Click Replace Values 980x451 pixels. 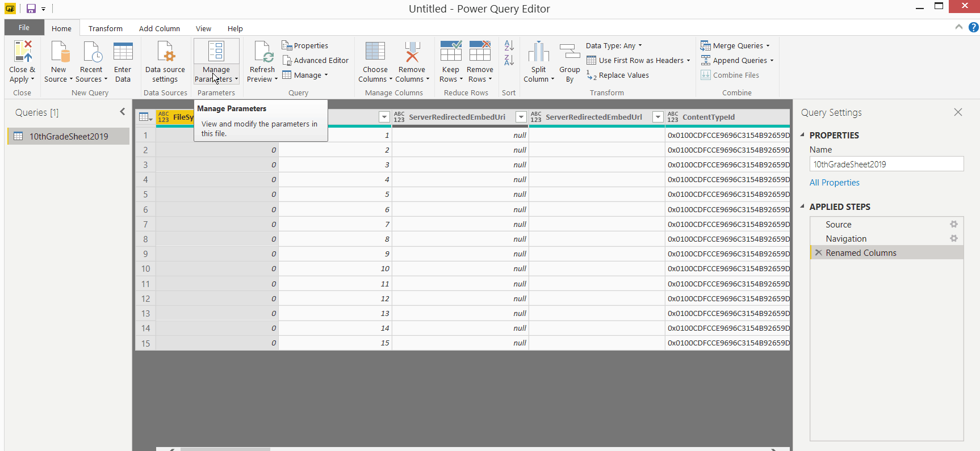(x=618, y=75)
